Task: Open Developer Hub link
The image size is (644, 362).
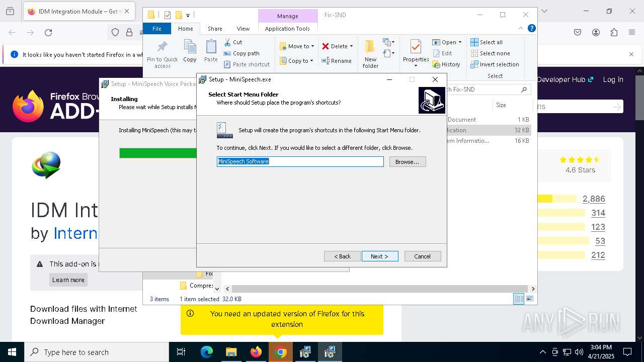Action: 565,79
